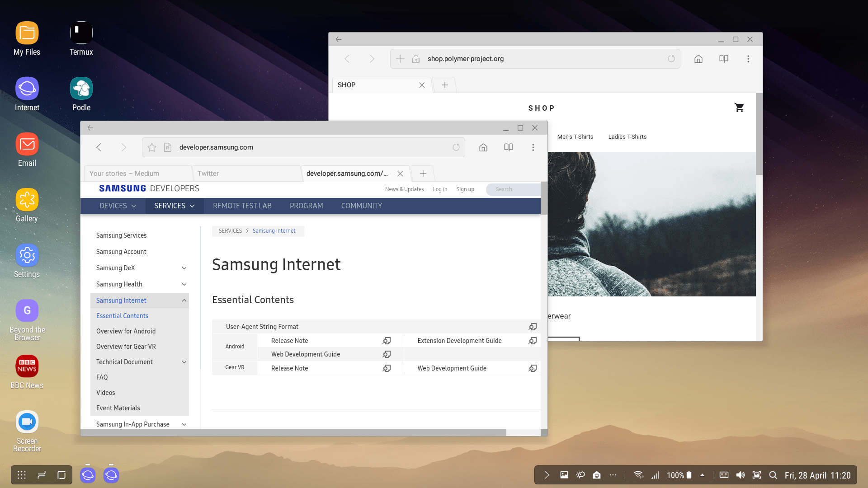
Task: Go to home page in Samsung developer browser
Action: pyautogui.click(x=483, y=147)
